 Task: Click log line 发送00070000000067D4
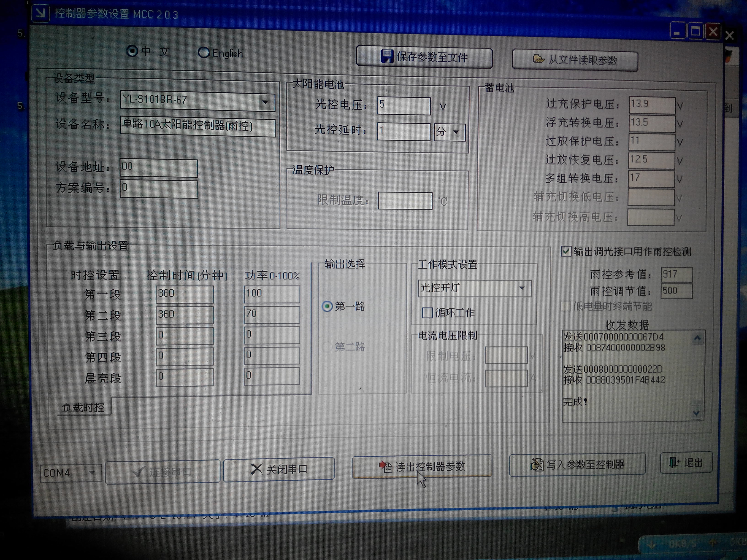click(x=613, y=337)
